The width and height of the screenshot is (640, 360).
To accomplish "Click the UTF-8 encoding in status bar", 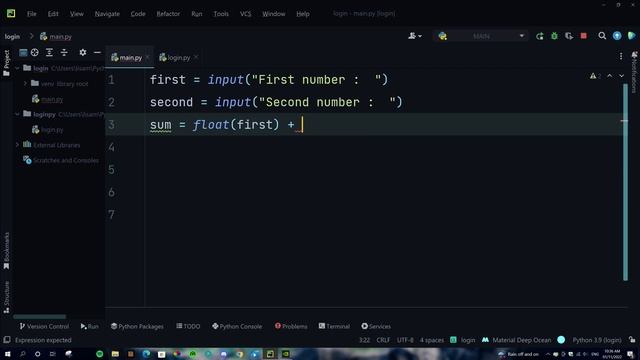I will coord(405,340).
